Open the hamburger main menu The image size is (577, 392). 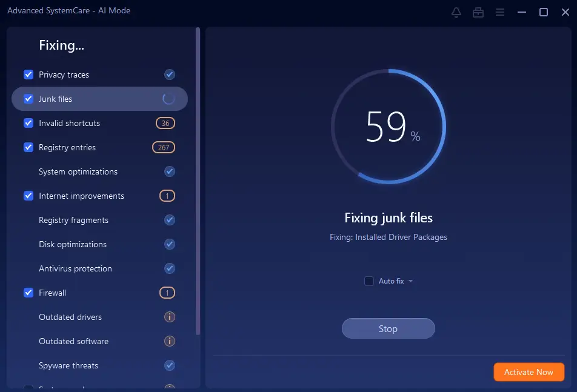[x=500, y=12]
